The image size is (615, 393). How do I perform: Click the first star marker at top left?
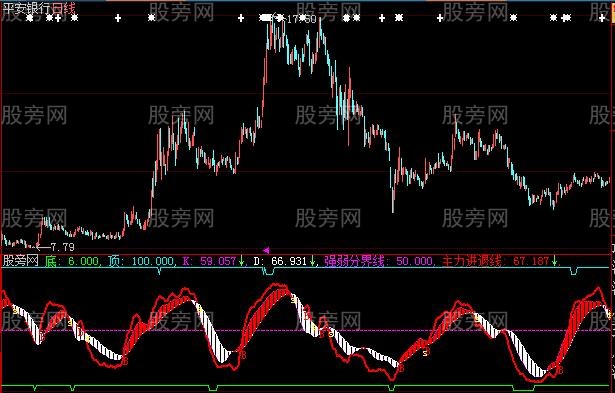coord(29,18)
